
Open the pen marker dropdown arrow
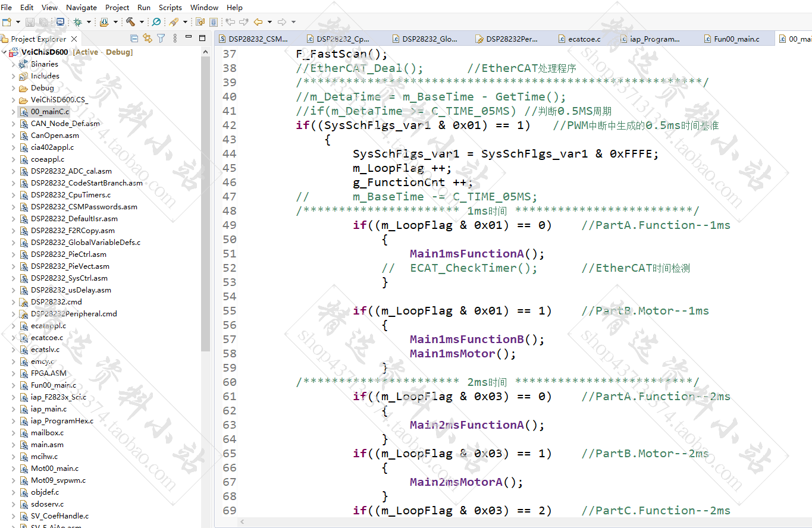[x=185, y=22]
